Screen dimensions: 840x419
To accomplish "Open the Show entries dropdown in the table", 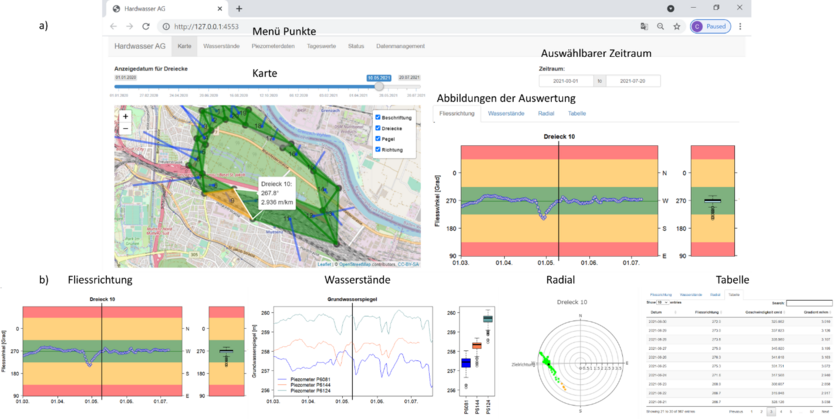I will click(x=662, y=302).
